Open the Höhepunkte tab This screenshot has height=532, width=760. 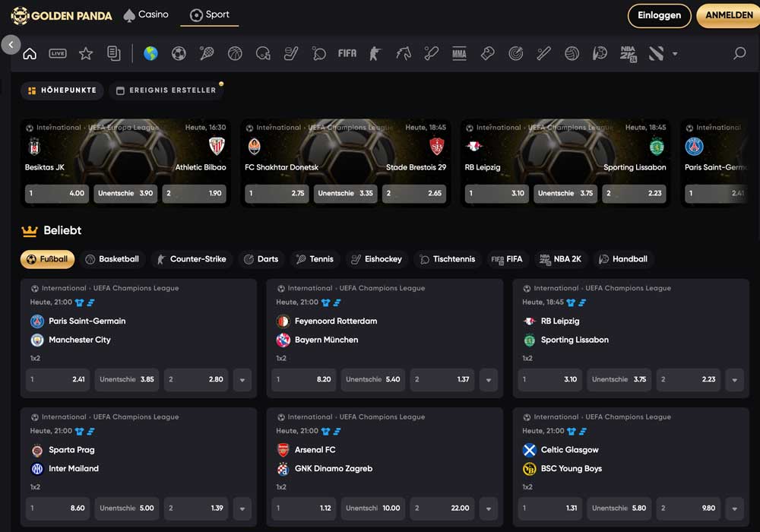(62, 90)
